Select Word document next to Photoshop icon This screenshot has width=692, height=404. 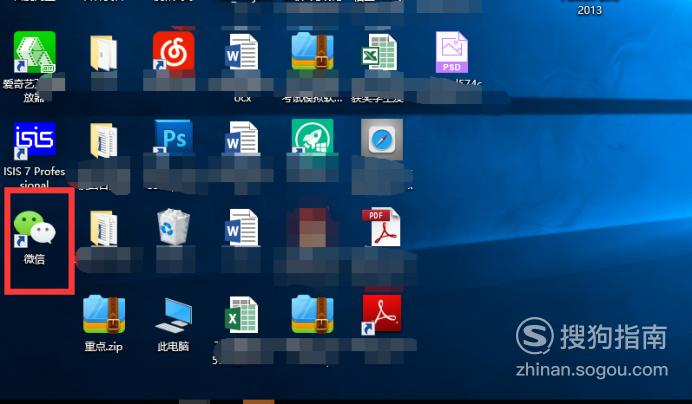pos(241,140)
